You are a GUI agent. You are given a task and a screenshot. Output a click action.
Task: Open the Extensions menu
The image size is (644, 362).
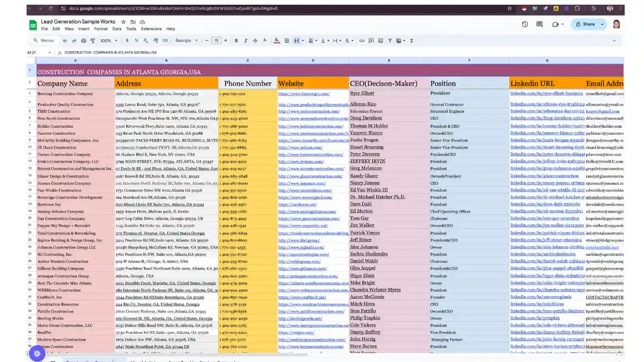[x=151, y=29]
